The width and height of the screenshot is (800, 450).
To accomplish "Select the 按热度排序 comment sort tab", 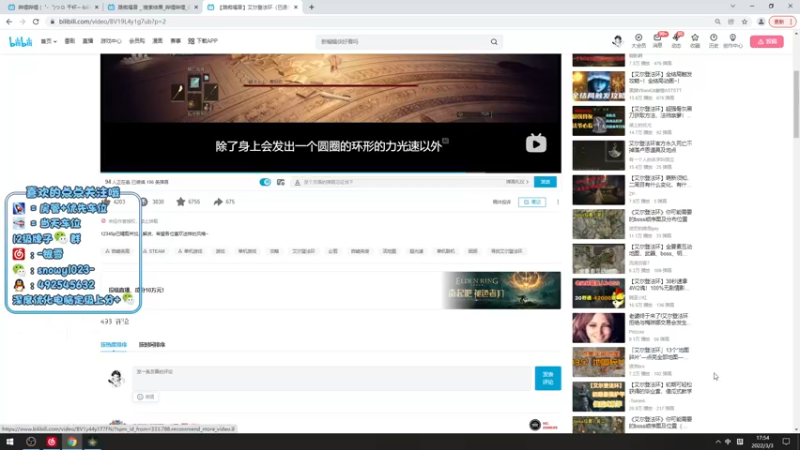I will click(x=113, y=345).
